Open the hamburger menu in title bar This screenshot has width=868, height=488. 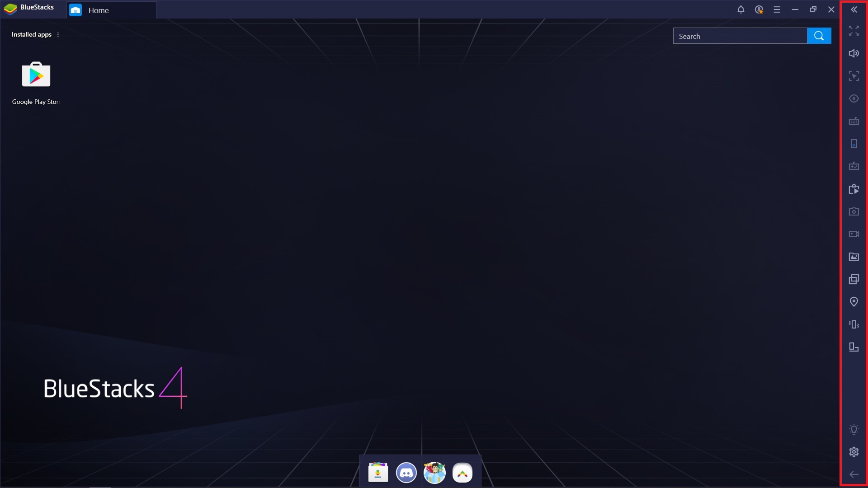[777, 9]
